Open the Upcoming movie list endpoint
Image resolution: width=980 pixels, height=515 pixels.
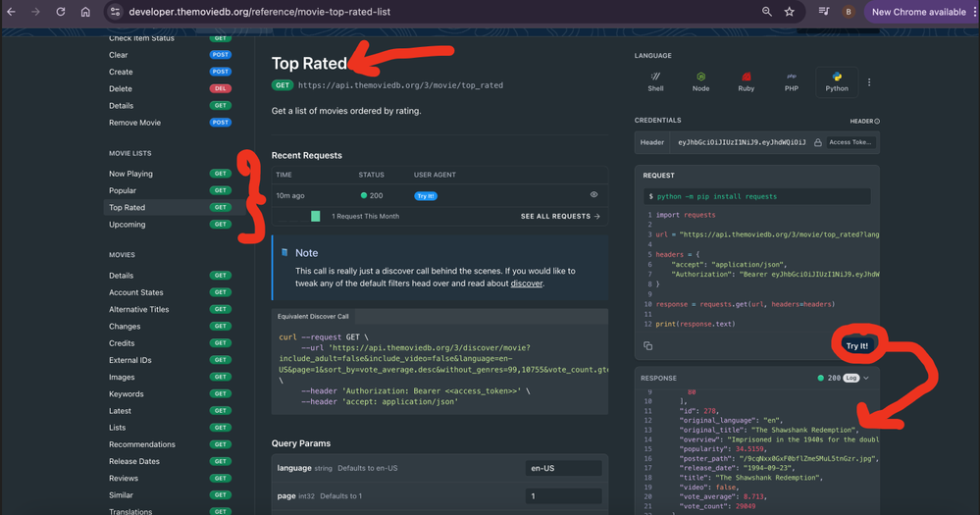click(128, 225)
